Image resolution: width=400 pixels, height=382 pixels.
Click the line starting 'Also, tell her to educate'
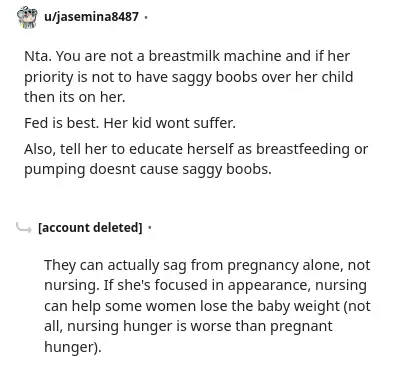196,149
